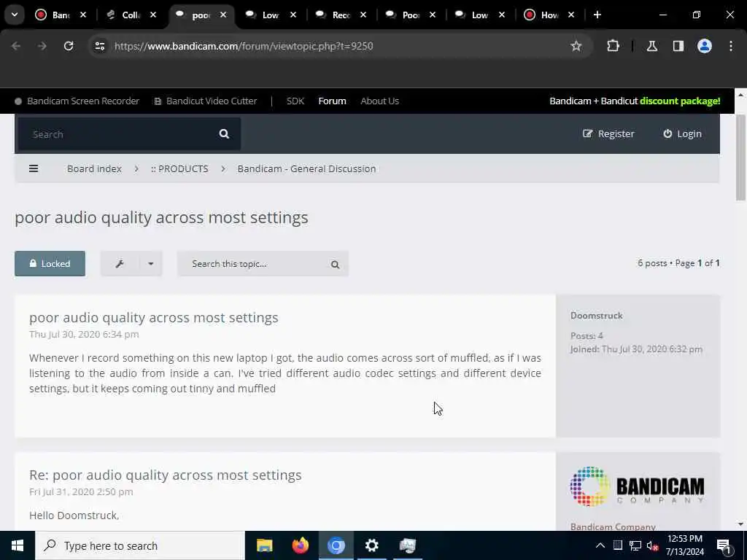747x560 pixels.
Task: Open a new browser tab
Action: tap(597, 15)
